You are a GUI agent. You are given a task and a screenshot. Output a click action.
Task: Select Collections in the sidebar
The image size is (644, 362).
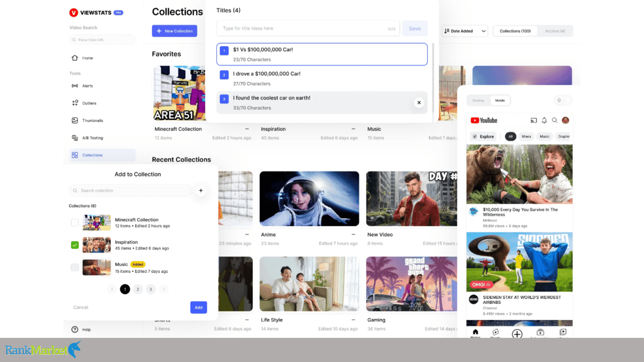click(x=102, y=155)
